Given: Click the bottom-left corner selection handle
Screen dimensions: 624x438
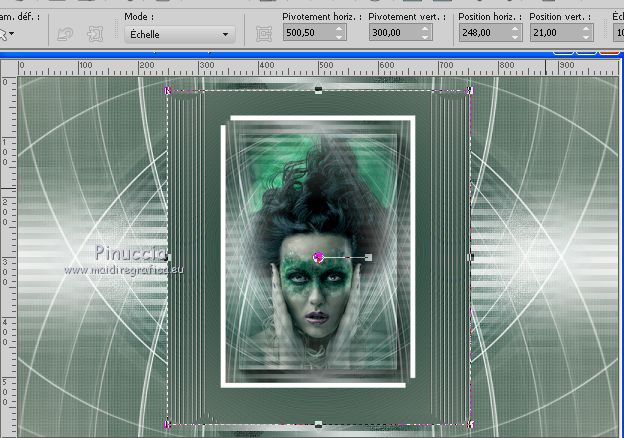Looking at the screenshot, I should tap(168, 424).
